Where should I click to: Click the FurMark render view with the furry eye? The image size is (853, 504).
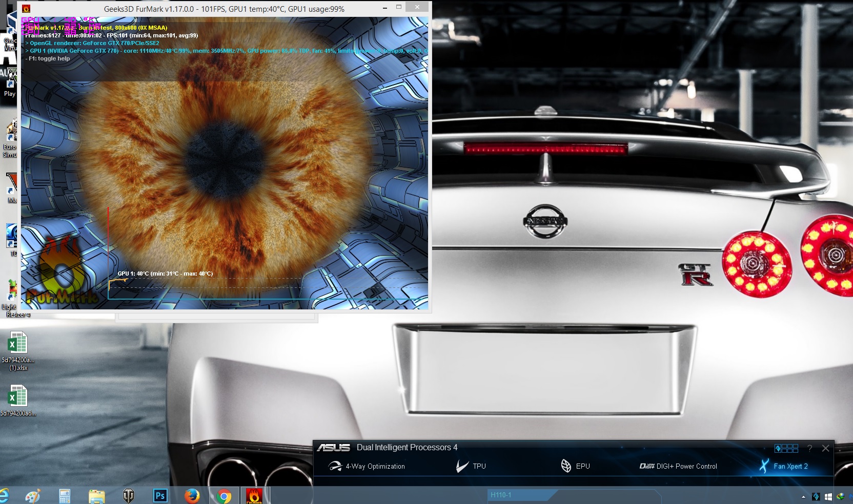225,163
